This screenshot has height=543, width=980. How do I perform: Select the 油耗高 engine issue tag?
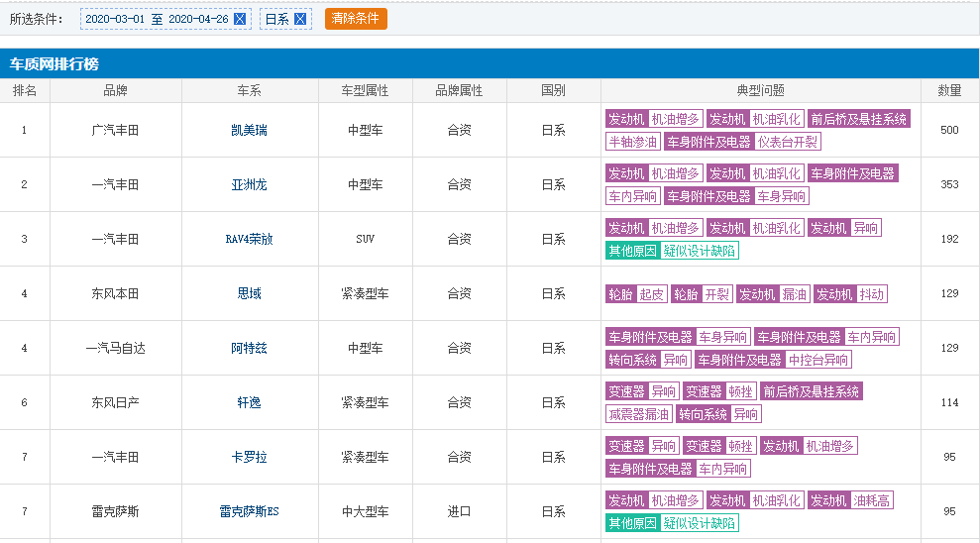point(872,500)
